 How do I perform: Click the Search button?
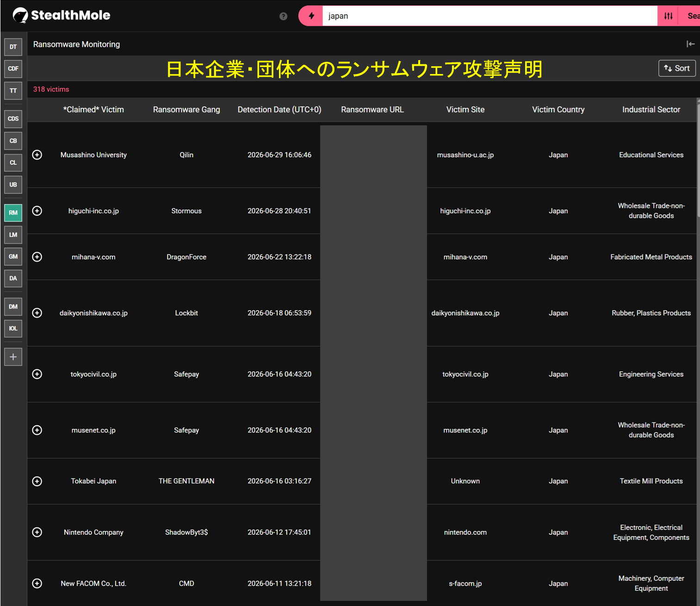coord(689,16)
